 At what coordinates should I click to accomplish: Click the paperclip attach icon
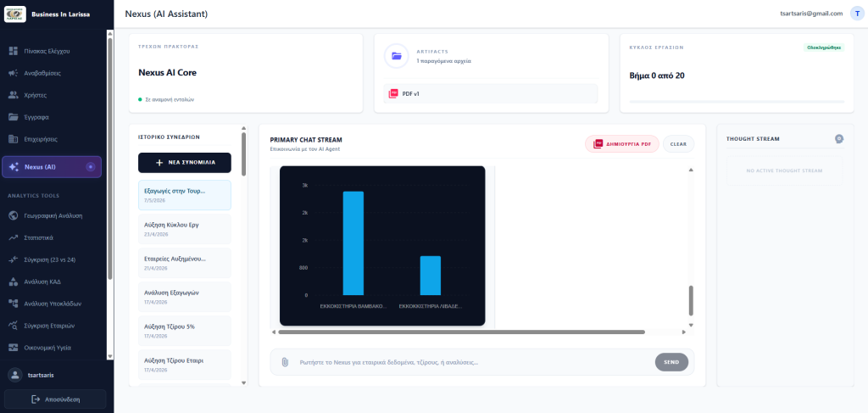[x=285, y=362]
